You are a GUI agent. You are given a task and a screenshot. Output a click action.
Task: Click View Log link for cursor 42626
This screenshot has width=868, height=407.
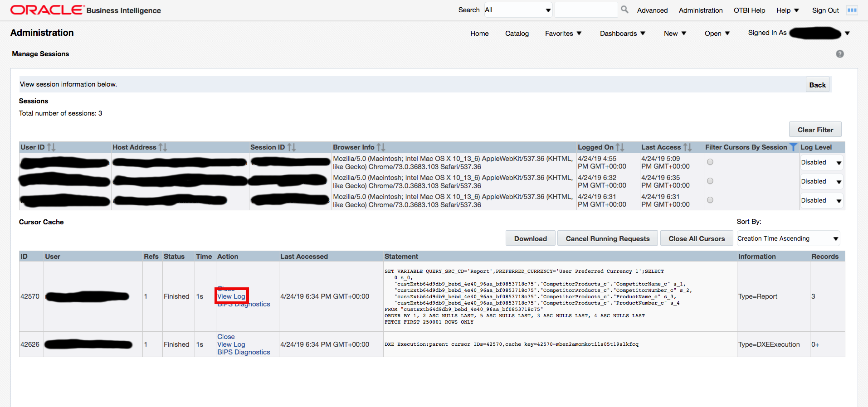(x=231, y=344)
